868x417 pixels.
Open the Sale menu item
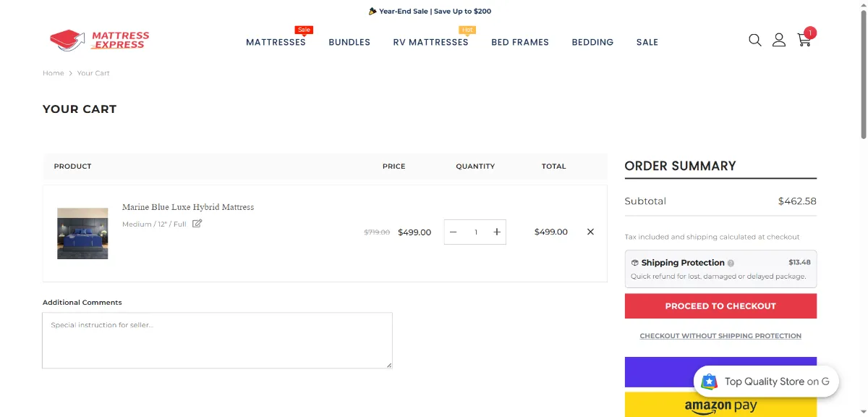(x=647, y=42)
